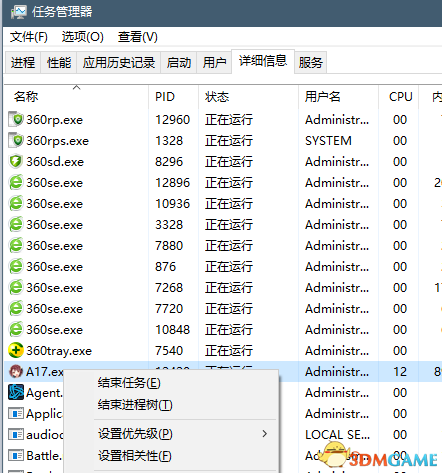The image size is (442, 473).
Task: Click icon of 360se.exe PID 876
Action: [16, 266]
